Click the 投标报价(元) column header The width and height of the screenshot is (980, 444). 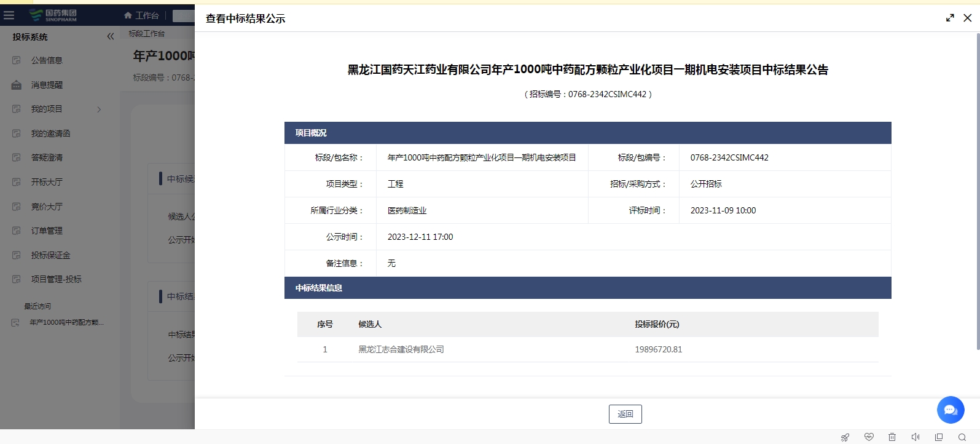[657, 324]
